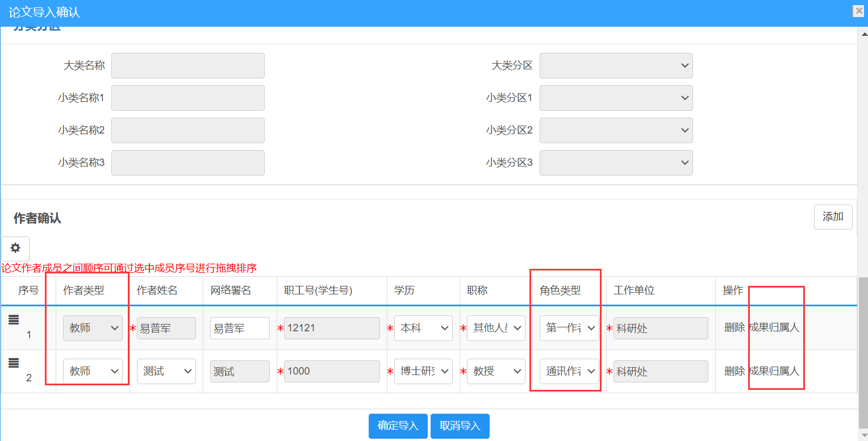Viewport: 868px width, 441px height.
Task: Open row 1 学历 本科 dropdown
Action: click(x=423, y=328)
